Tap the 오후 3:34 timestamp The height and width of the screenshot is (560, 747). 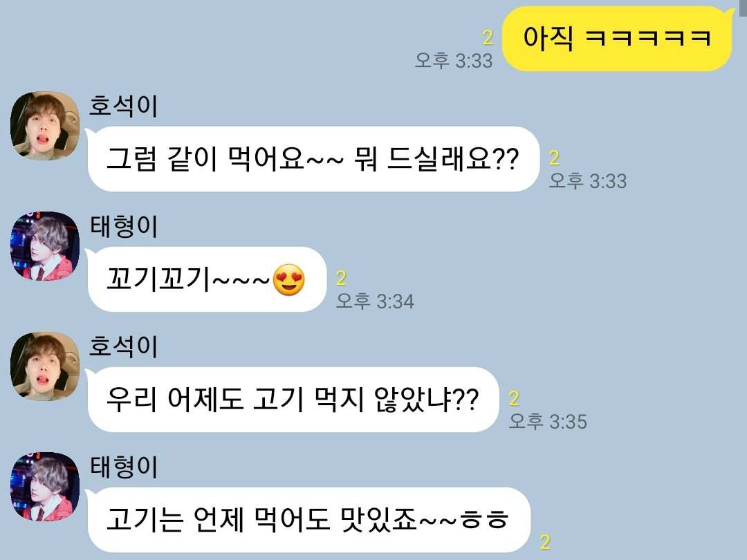click(375, 301)
